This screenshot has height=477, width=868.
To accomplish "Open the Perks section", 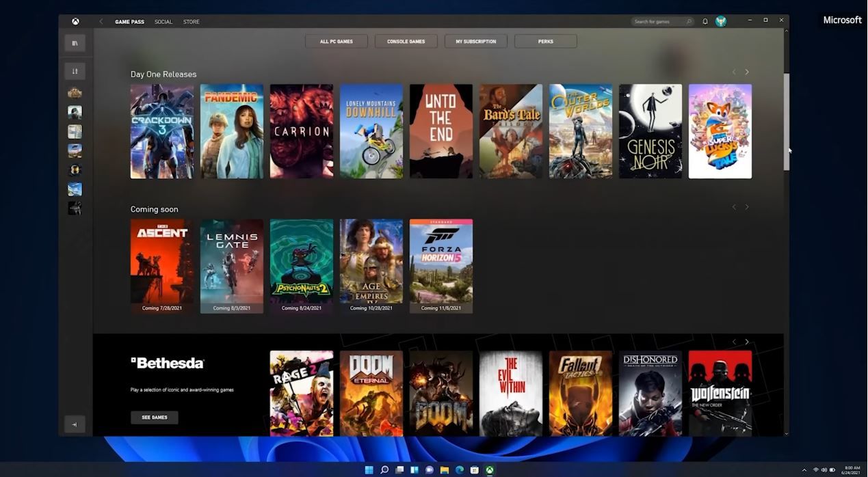I will click(x=546, y=42).
